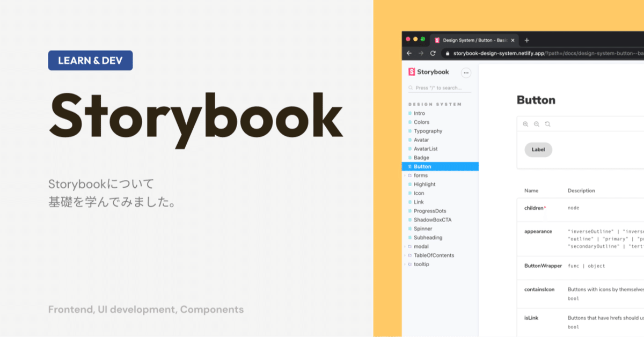
Task: Click the Intro document icon
Action: point(410,113)
